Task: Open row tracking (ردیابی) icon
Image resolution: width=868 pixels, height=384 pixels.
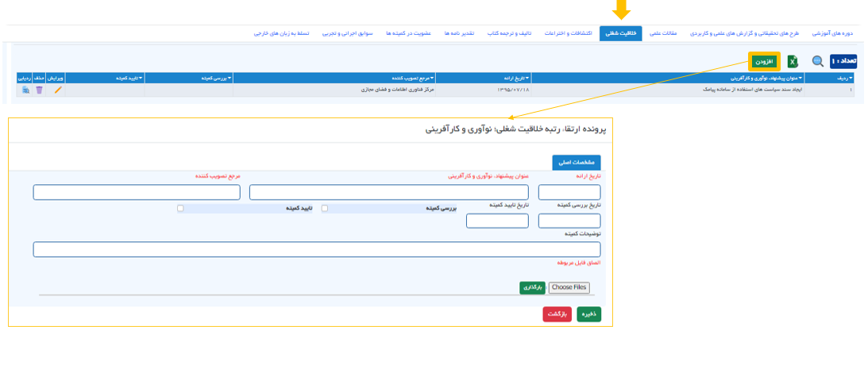Action: pyautogui.click(x=25, y=90)
